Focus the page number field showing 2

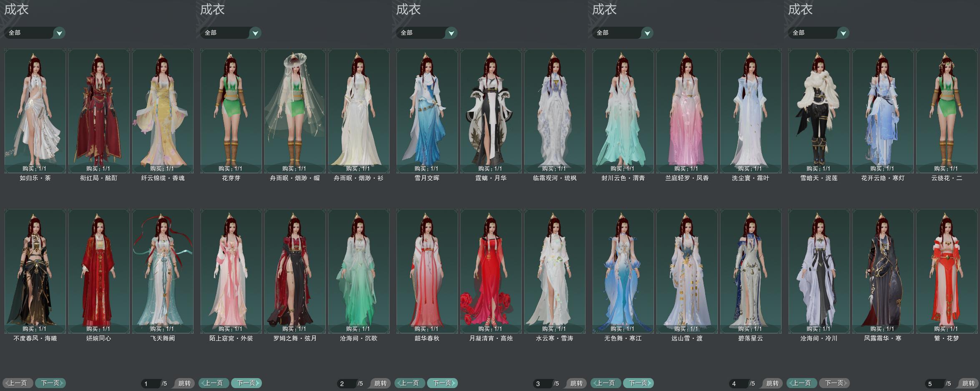pyautogui.click(x=347, y=383)
